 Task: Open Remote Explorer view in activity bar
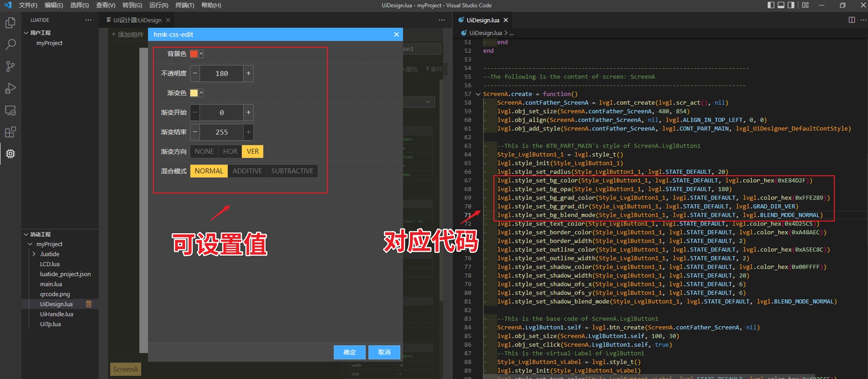[x=10, y=110]
